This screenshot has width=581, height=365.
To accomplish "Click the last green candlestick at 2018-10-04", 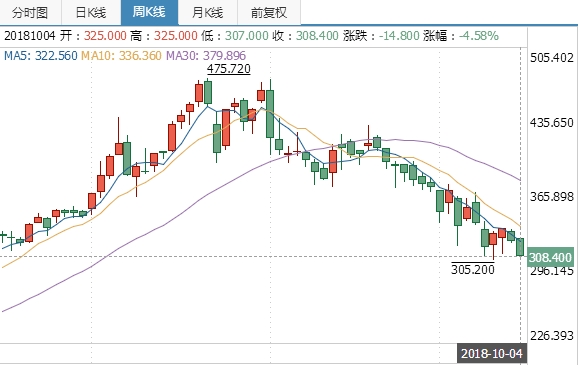I will click(x=520, y=247).
